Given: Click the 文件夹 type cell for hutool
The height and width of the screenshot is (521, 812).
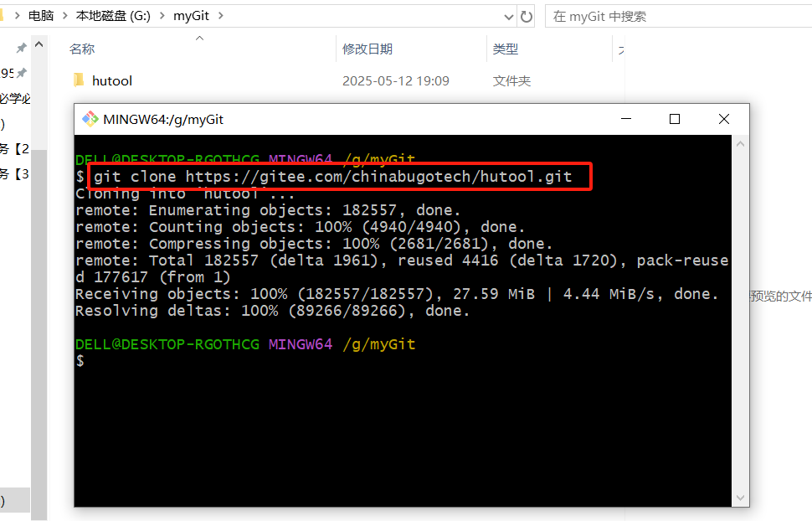Looking at the screenshot, I should pyautogui.click(x=511, y=81).
